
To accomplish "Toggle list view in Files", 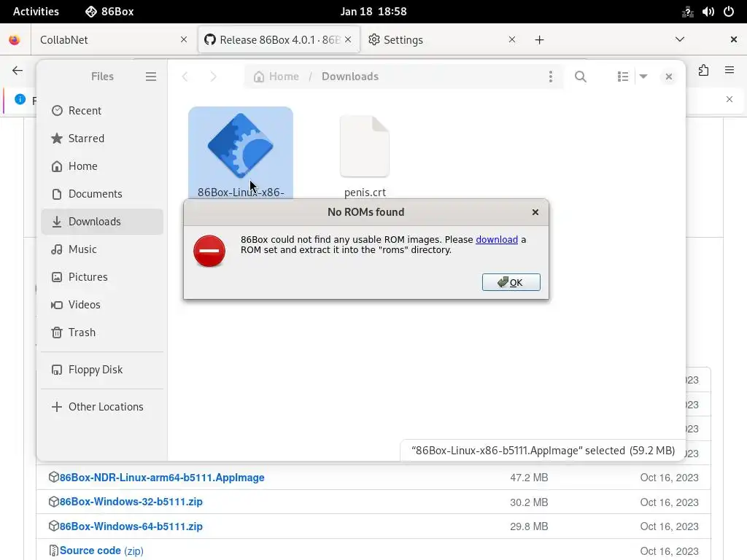I will click(x=622, y=77).
